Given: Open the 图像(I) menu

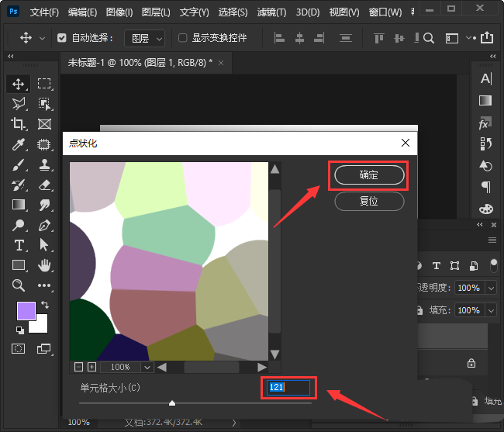Looking at the screenshot, I should 119,12.
